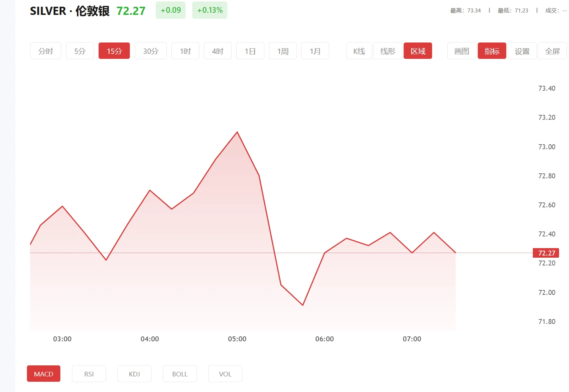Switch to the 5分 timeframe tab

coord(79,51)
